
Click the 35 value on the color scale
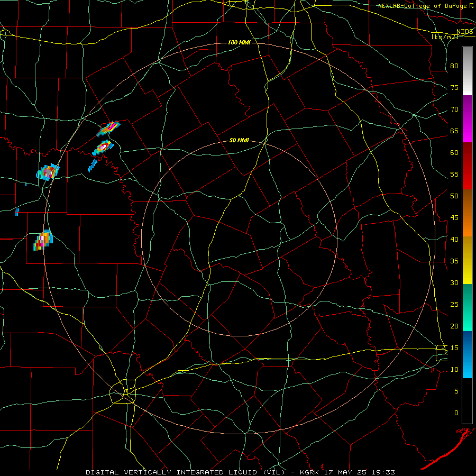[454, 261]
